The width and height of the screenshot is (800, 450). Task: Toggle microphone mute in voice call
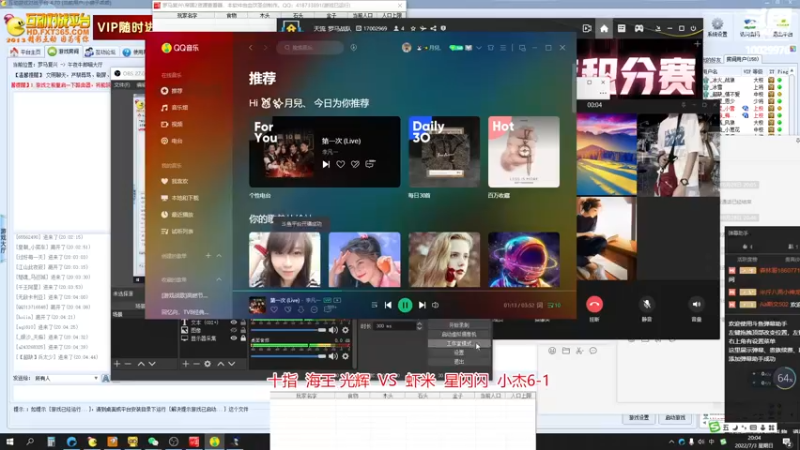tap(646, 305)
